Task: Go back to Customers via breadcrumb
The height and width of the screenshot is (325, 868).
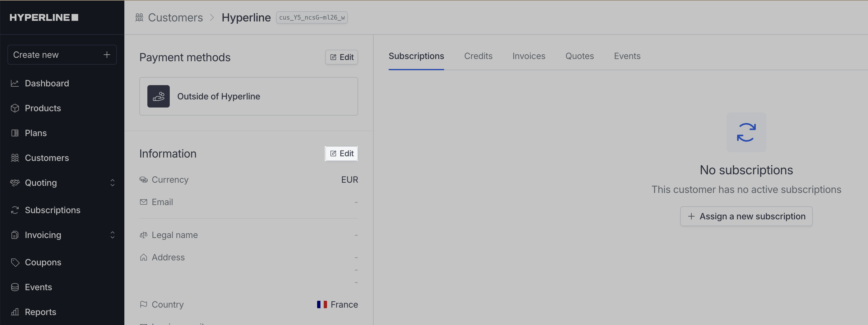Action: (x=175, y=17)
